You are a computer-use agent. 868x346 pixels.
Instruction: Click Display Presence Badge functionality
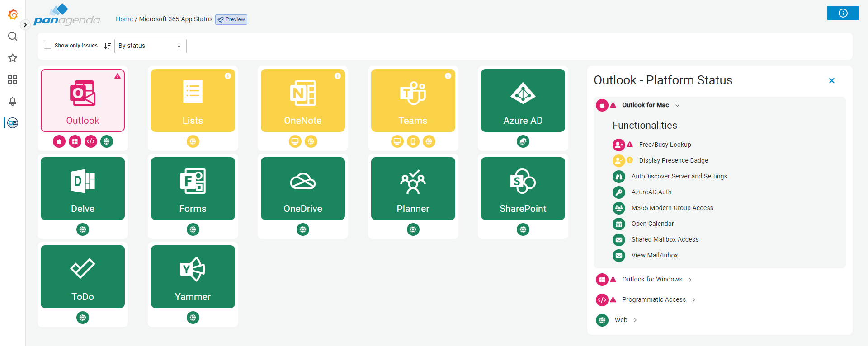pos(674,160)
